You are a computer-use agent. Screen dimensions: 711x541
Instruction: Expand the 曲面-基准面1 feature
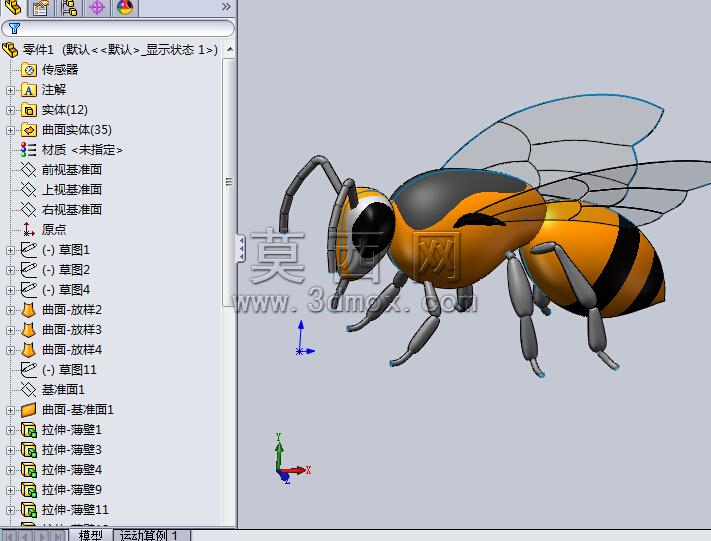click(x=10, y=410)
